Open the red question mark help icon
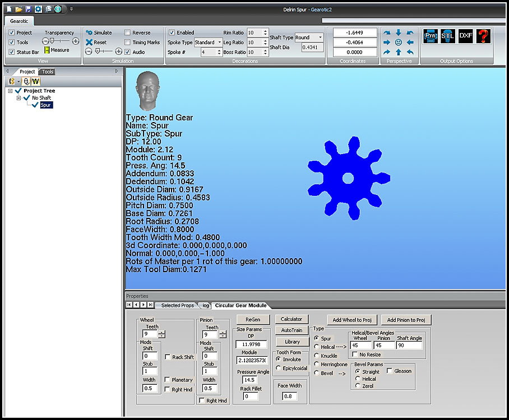This screenshot has width=509, height=420. 483,36
